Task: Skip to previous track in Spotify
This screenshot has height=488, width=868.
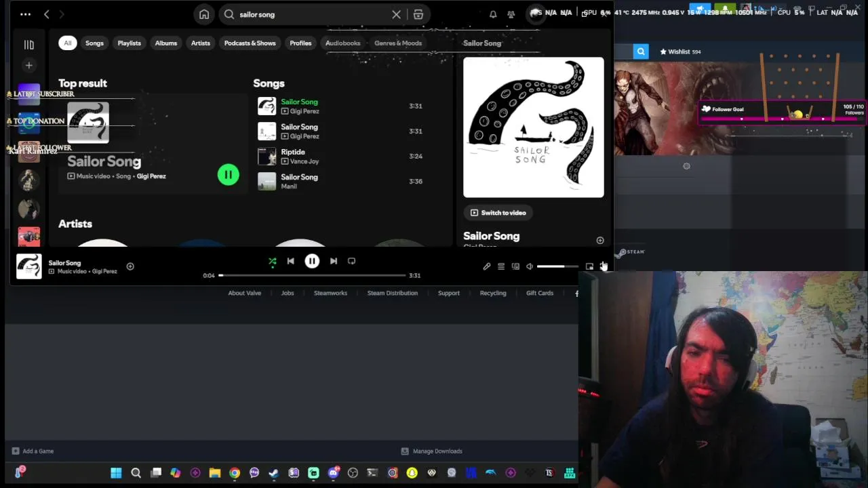Action: click(x=290, y=261)
